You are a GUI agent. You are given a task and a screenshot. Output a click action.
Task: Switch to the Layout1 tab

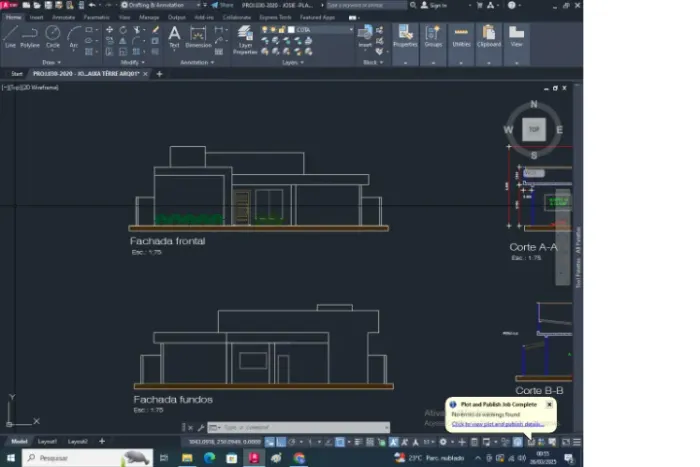(x=47, y=441)
